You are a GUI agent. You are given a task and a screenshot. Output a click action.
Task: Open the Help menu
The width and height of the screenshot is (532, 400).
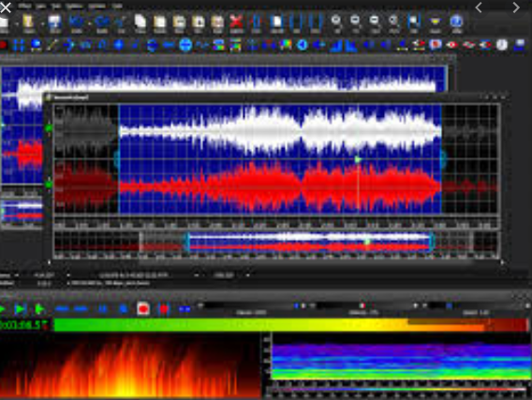pos(117,6)
